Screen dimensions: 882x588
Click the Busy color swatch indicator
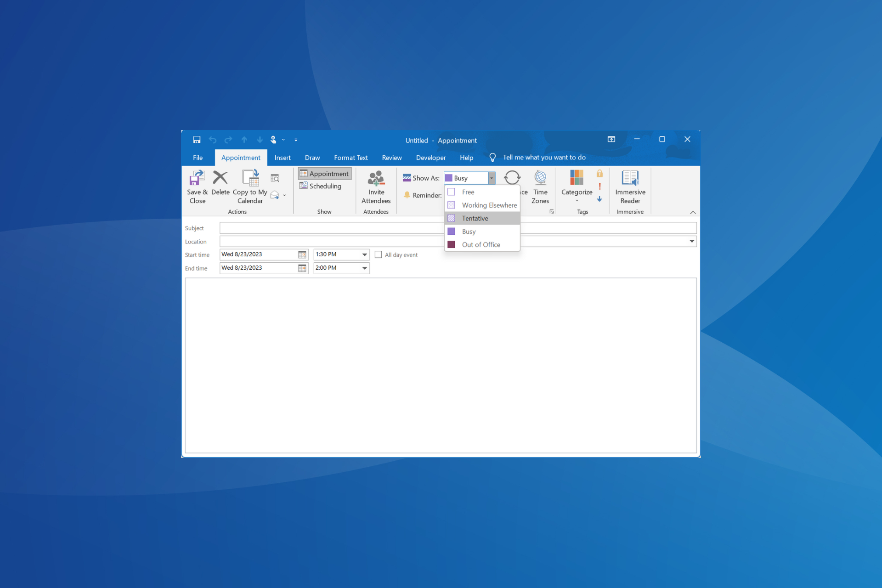click(451, 231)
